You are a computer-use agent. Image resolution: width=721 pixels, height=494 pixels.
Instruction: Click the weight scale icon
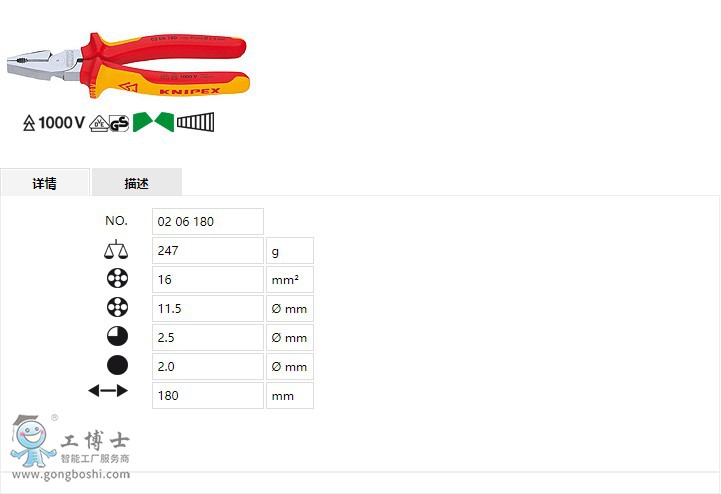coord(116,249)
